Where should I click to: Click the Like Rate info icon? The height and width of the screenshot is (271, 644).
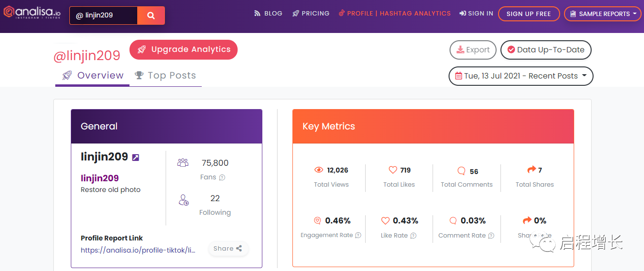(413, 236)
